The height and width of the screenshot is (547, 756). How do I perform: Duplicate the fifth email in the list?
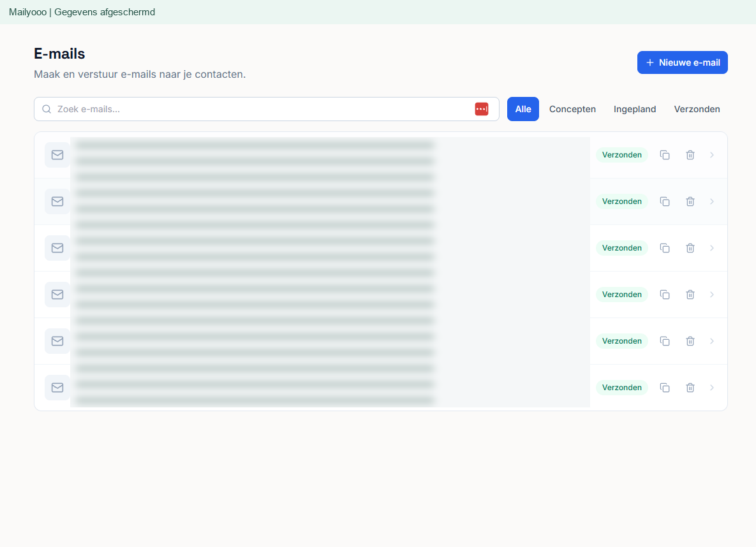click(664, 341)
